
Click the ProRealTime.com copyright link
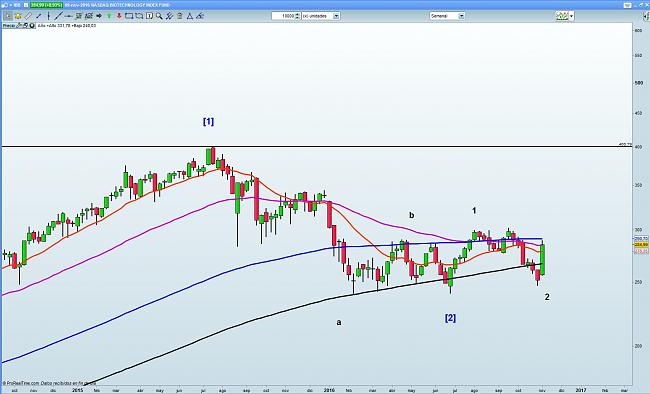22,383
